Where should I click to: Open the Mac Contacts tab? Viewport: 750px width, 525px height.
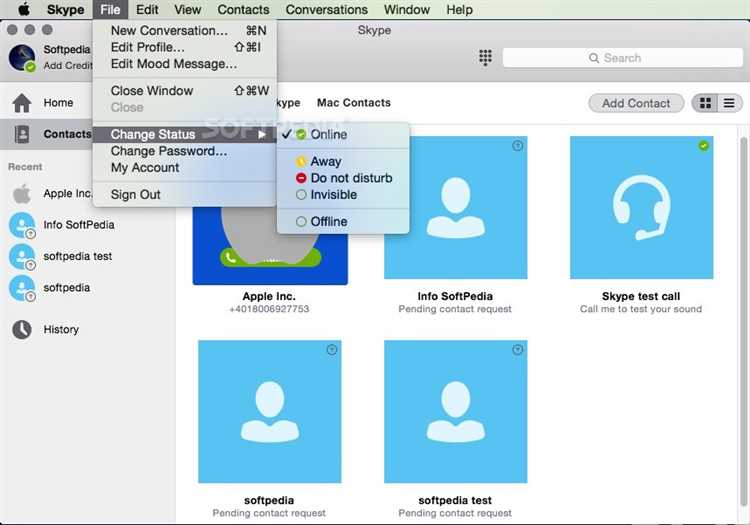coord(353,103)
